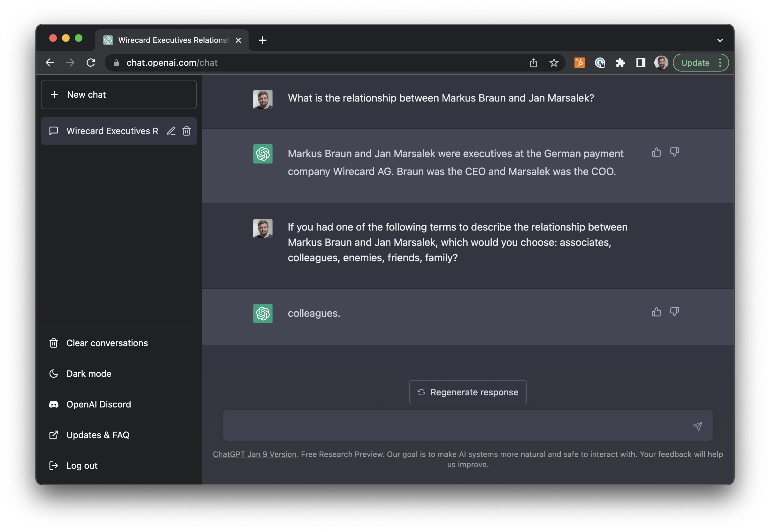This screenshot has height=532, width=770.
Task: Click Regenerate response
Action: pyautogui.click(x=468, y=392)
